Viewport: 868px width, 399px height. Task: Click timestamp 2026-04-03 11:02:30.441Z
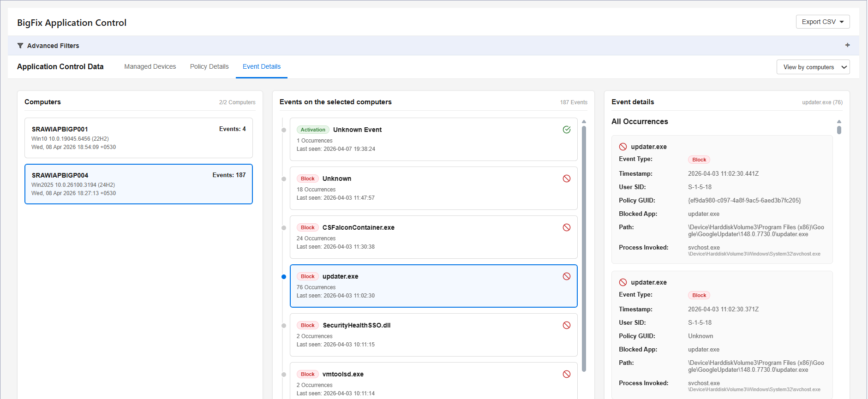click(x=723, y=173)
